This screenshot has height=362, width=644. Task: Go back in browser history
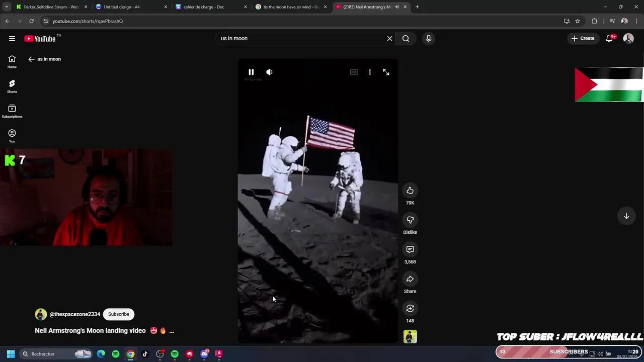point(7,21)
